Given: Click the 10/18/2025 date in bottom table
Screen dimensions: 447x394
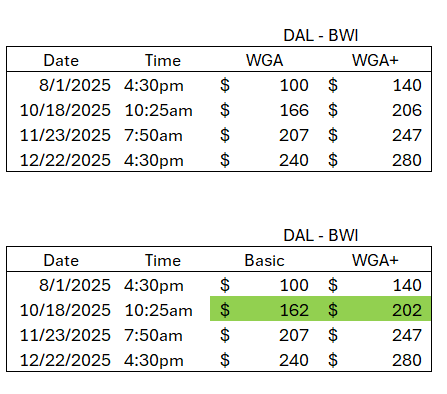Looking at the screenshot, I should (65, 310).
